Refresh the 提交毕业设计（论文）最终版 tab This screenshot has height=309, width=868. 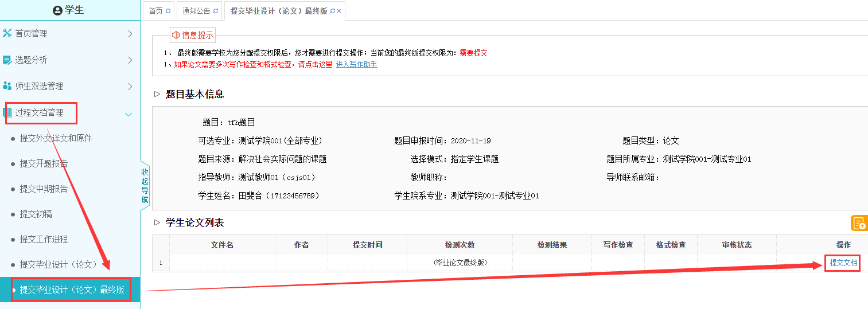333,11
